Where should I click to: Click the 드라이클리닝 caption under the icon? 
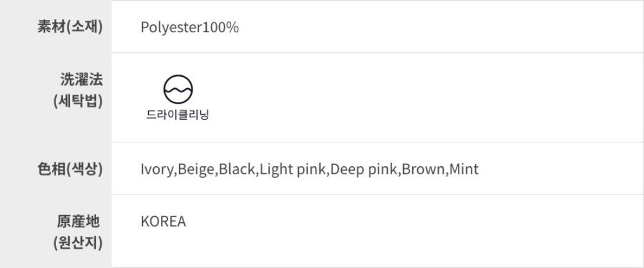[178, 116]
